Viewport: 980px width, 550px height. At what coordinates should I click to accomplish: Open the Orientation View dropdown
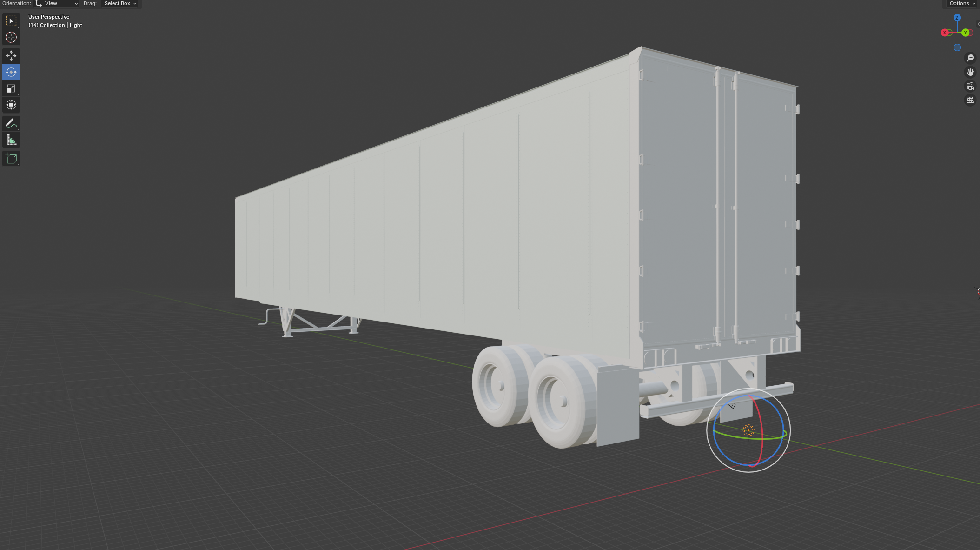click(57, 4)
